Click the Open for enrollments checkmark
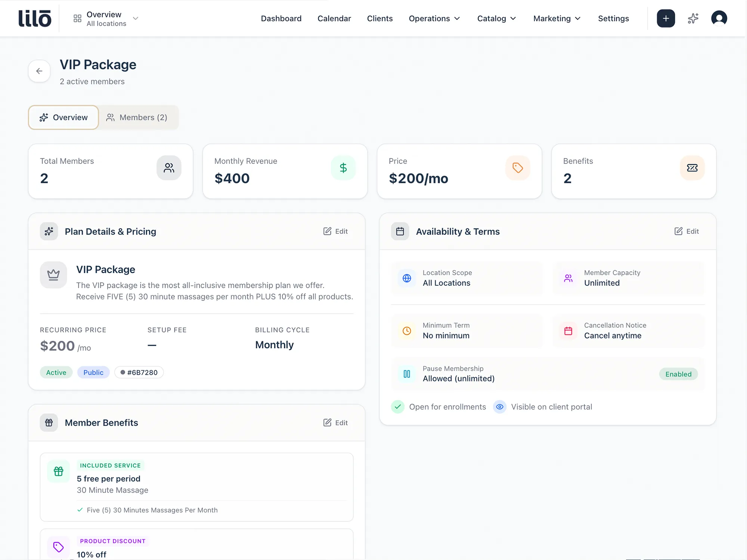 pyautogui.click(x=398, y=407)
